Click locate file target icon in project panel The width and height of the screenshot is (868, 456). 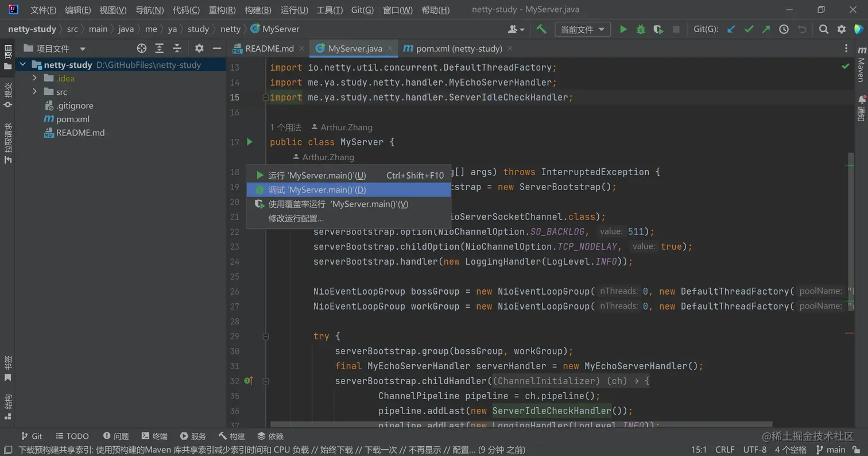141,49
